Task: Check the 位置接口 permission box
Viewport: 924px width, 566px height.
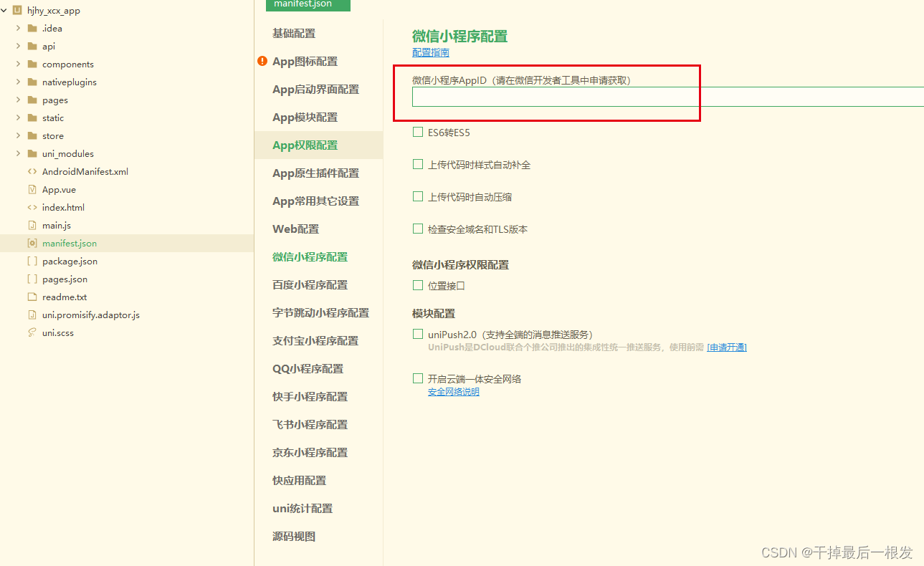Action: point(418,285)
